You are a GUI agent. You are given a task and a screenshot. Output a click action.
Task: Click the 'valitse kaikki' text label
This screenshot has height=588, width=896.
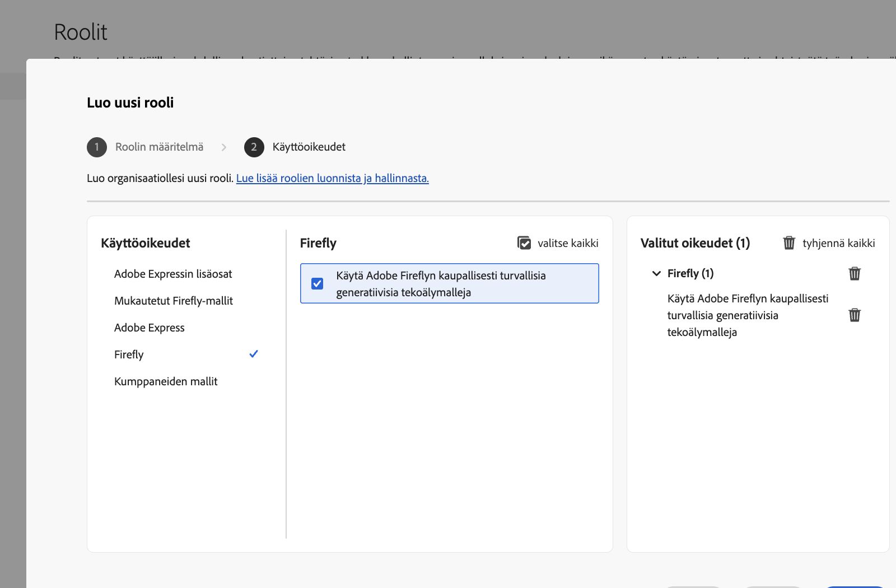pyautogui.click(x=568, y=243)
